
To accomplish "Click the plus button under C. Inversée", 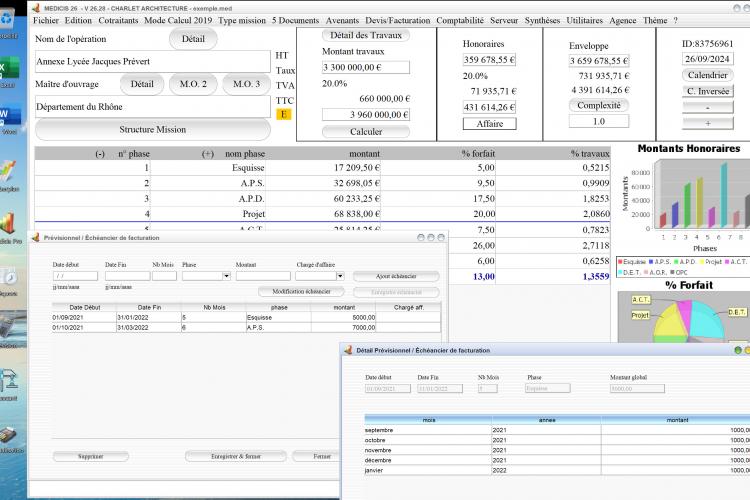I will 707,123.
